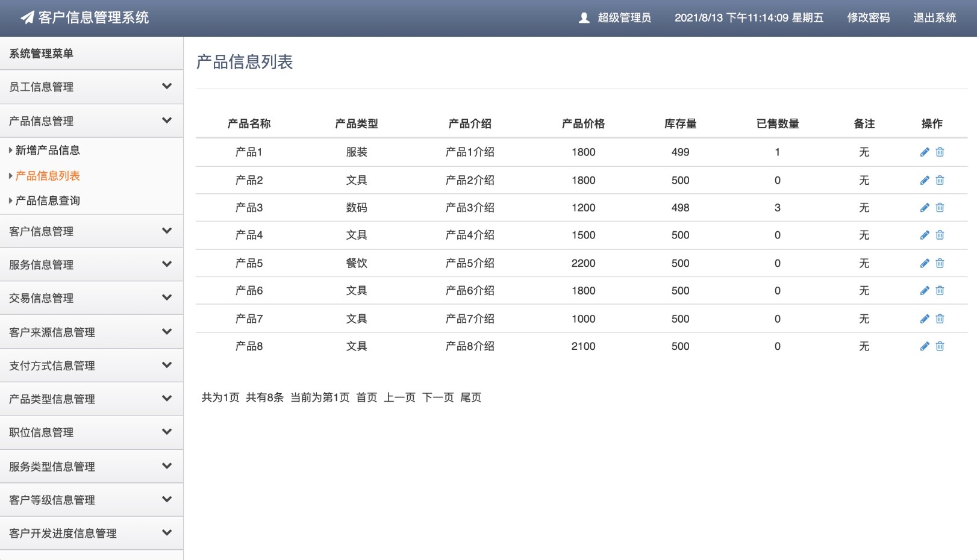Expand the 支付方式信息管理 menu chevron
The image size is (977, 560).
pos(167,365)
